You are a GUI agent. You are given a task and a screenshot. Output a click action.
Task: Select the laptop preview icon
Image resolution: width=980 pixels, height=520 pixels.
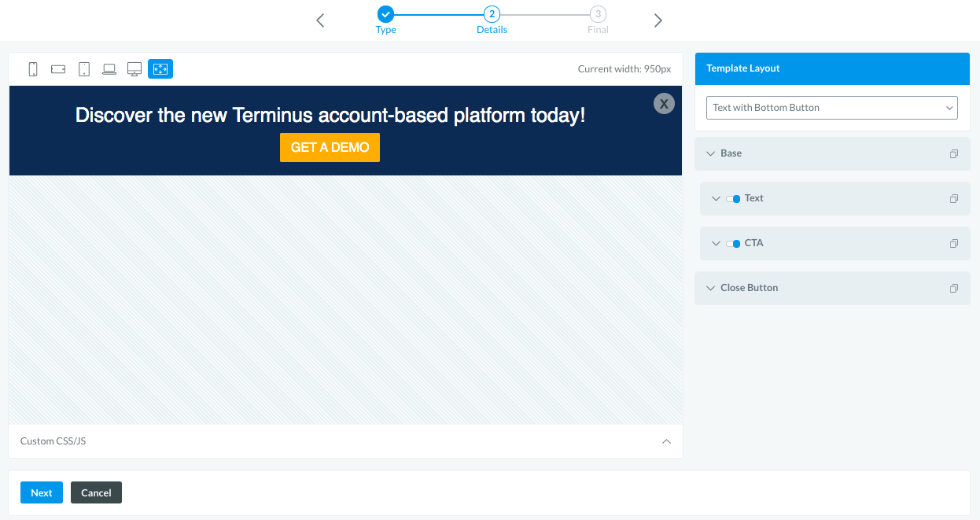(109, 69)
